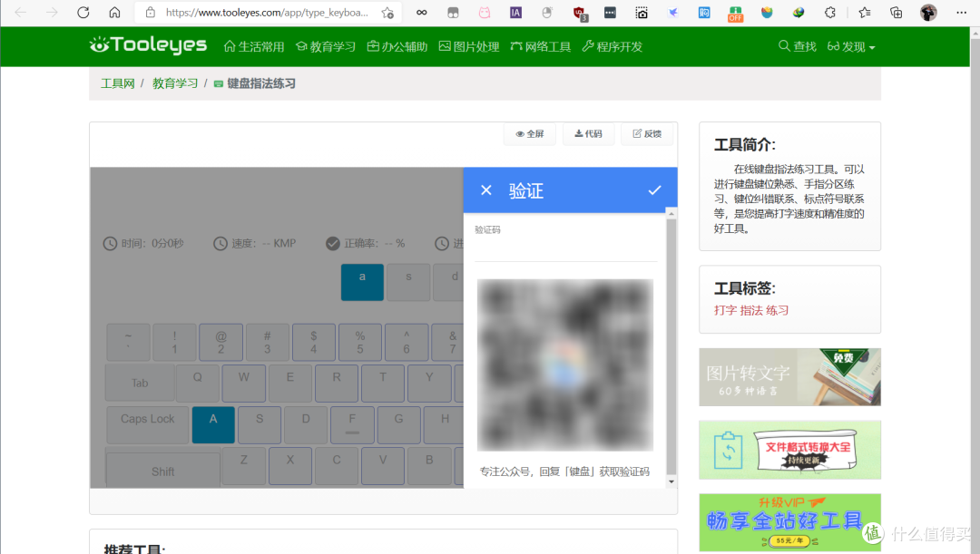This screenshot has height=554, width=980.
Task: Open browser favorites list icon
Action: [x=865, y=13]
